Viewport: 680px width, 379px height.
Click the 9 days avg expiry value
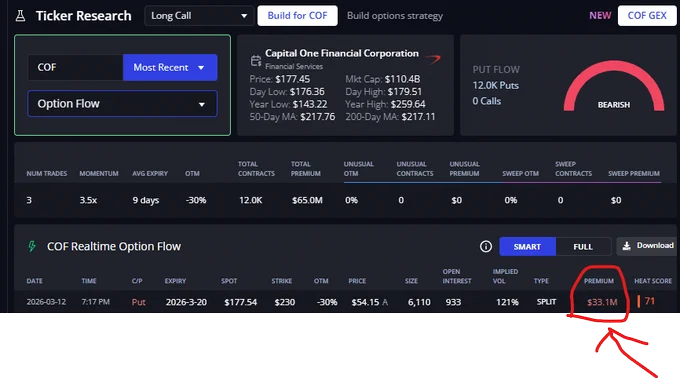pos(146,200)
